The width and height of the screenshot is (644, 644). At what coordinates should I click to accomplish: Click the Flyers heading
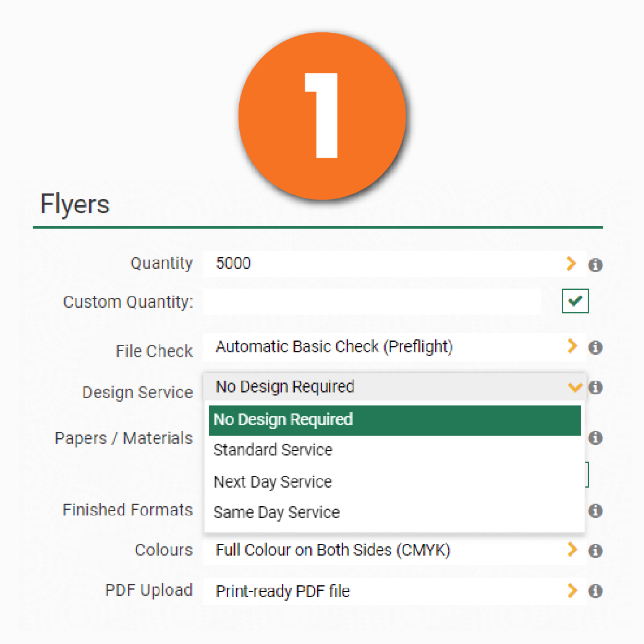(75, 205)
